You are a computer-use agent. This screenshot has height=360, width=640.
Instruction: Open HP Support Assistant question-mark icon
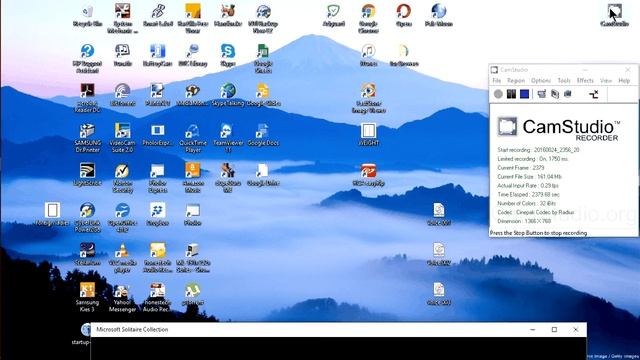tap(87, 58)
